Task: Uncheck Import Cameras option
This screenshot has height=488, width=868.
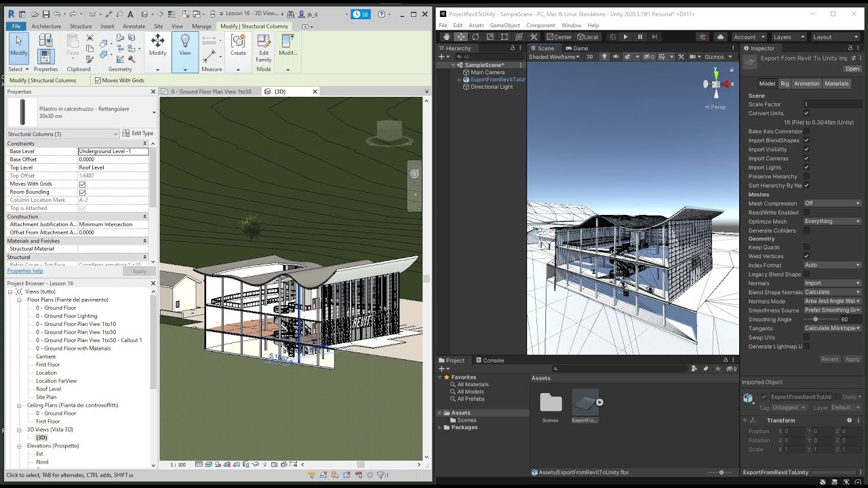Action: tap(806, 159)
